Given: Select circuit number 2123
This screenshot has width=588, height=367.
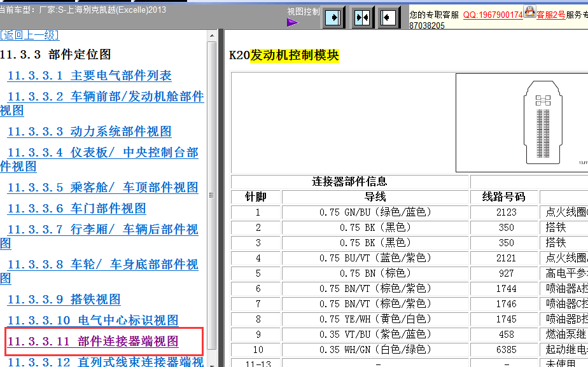Looking at the screenshot, I should [x=507, y=212].
